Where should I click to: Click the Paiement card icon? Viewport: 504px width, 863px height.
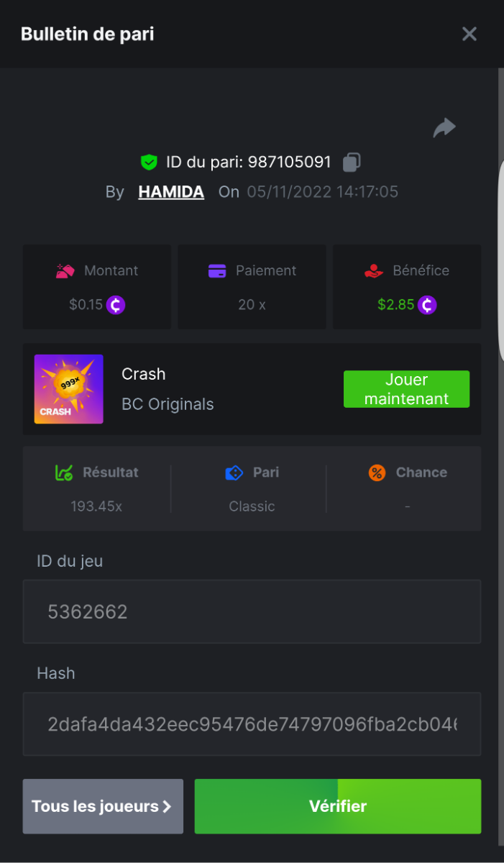[x=217, y=271]
